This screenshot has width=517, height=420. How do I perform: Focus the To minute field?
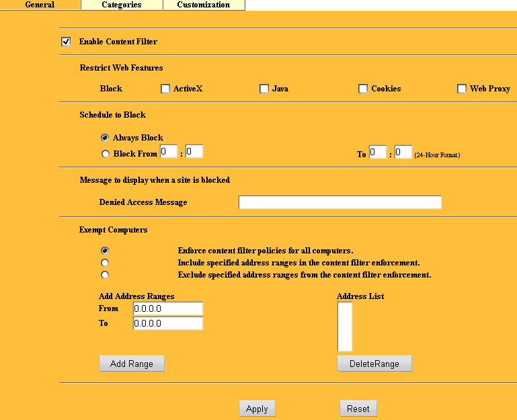(403, 152)
